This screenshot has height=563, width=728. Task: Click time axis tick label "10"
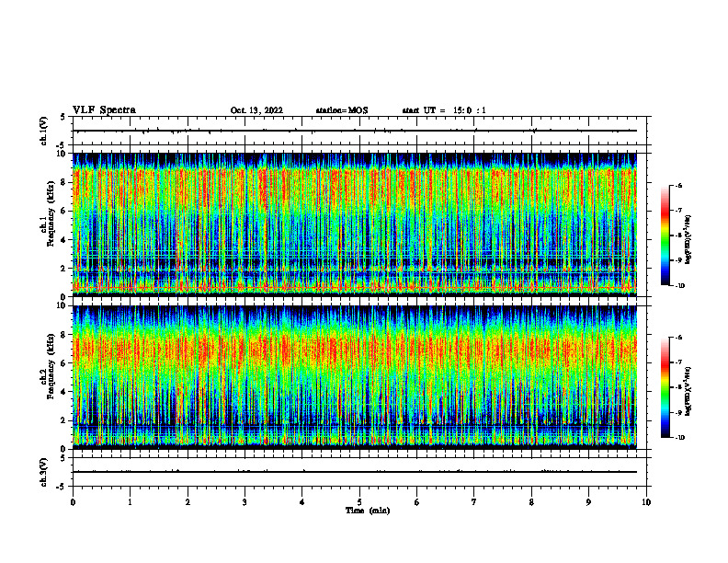[x=646, y=502]
